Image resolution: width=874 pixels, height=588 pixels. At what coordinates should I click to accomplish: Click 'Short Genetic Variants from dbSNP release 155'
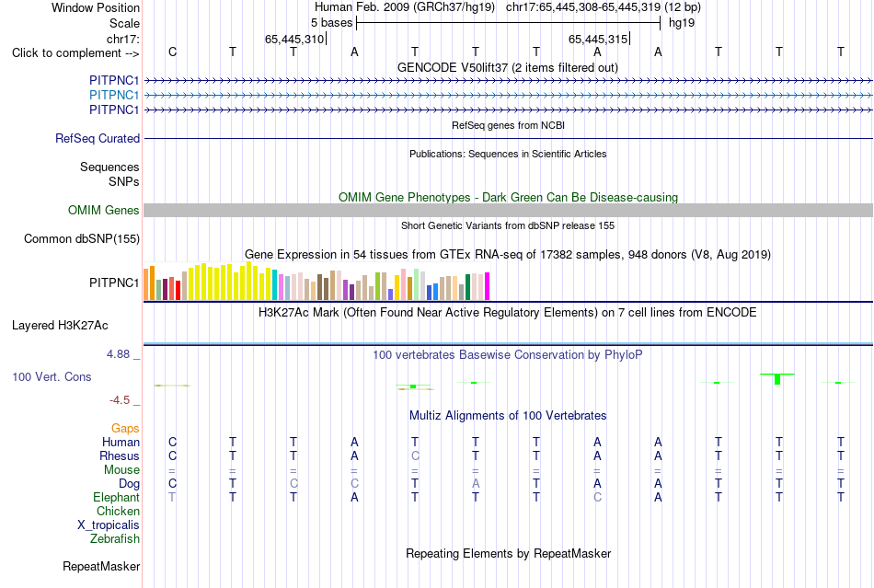508,225
